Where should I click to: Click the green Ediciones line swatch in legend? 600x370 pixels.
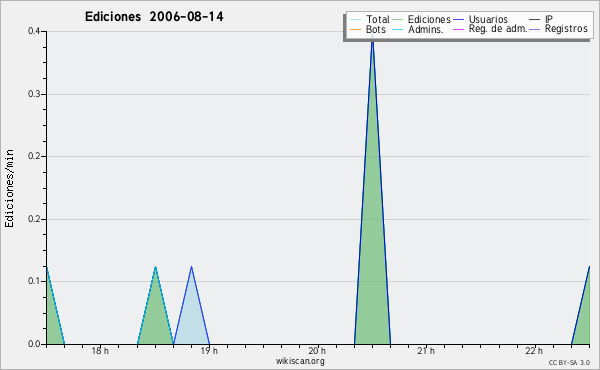[x=398, y=20]
